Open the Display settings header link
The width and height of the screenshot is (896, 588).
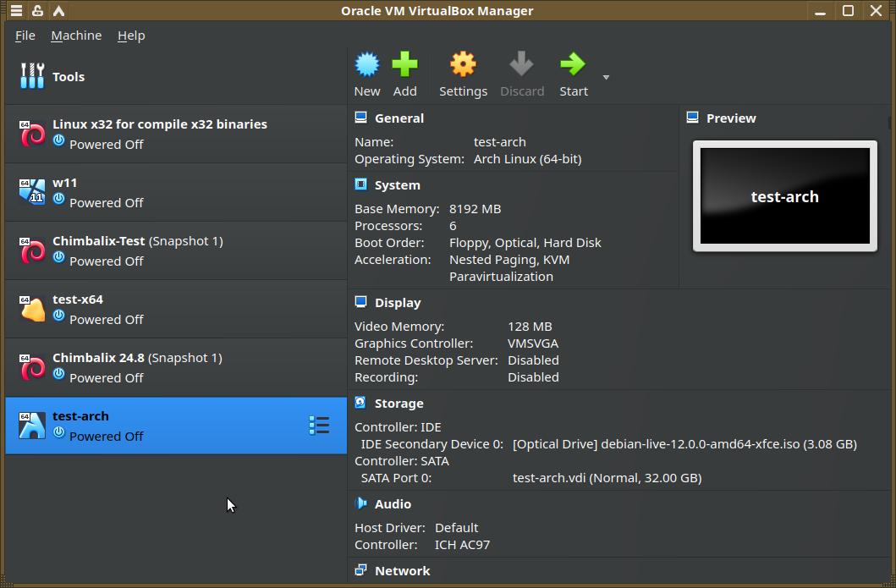[x=398, y=303]
